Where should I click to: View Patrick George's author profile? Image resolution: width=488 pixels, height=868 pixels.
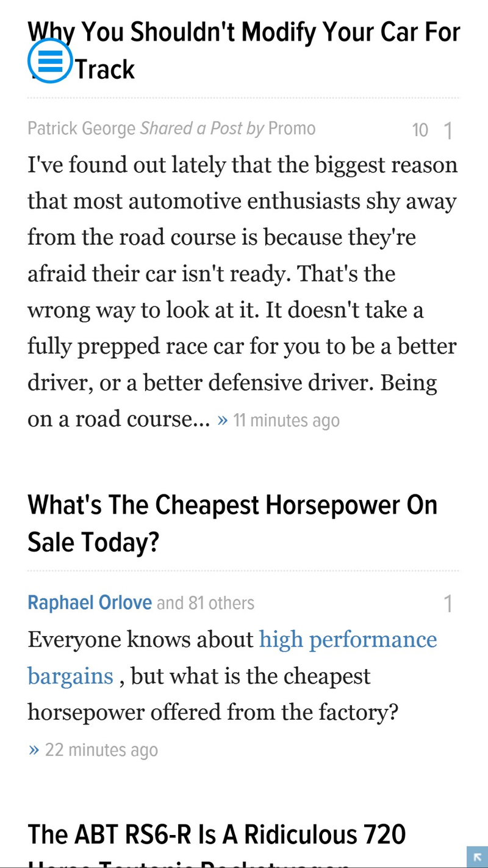coord(82,129)
